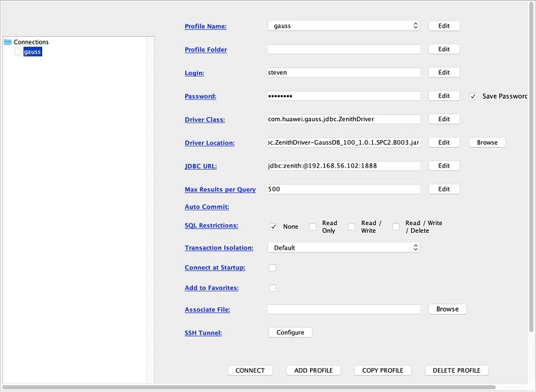Open the SSH Tunnel help link
This screenshot has width=536, height=392.
point(203,333)
